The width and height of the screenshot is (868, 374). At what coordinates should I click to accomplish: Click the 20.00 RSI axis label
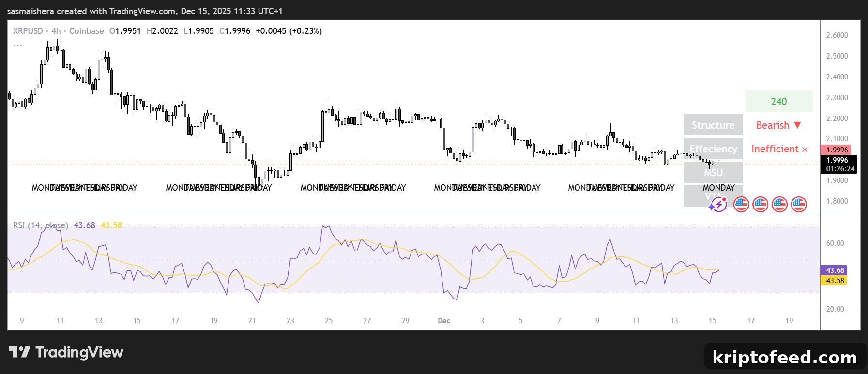pyautogui.click(x=835, y=309)
